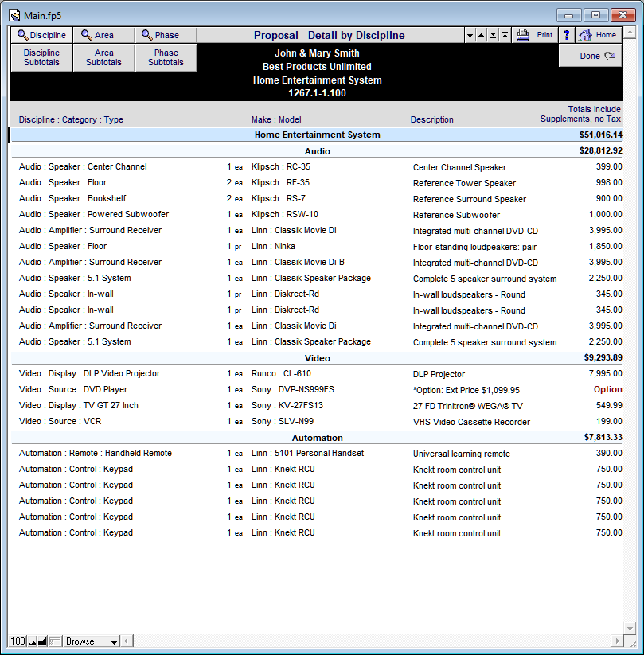Select the Home Entertainment System total row

tap(317, 135)
